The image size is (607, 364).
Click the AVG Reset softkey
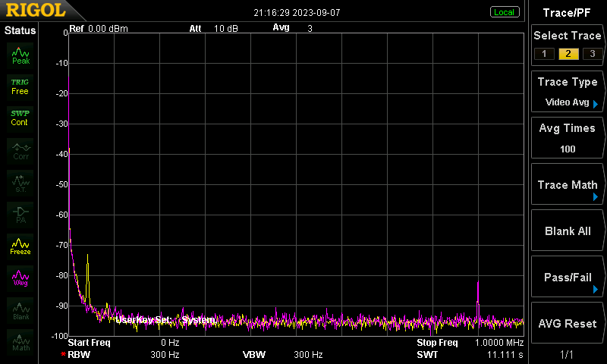(x=568, y=323)
